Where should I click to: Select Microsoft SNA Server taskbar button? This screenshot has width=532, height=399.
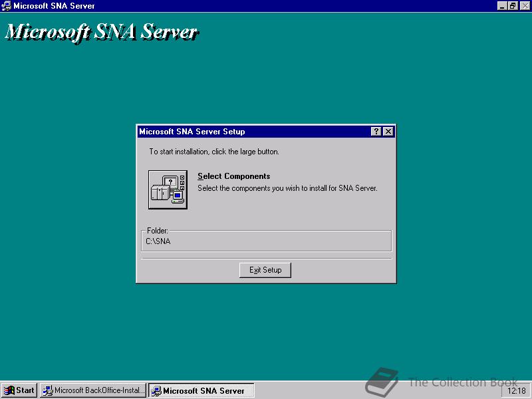click(x=201, y=390)
